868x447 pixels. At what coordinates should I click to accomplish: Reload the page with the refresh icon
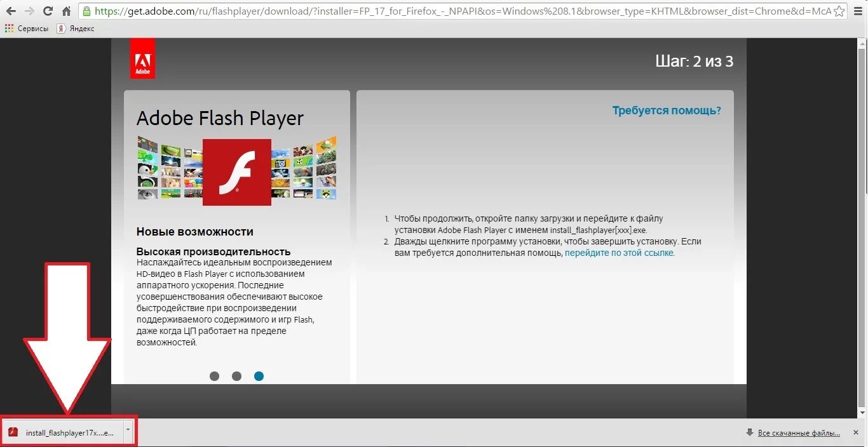48,11
